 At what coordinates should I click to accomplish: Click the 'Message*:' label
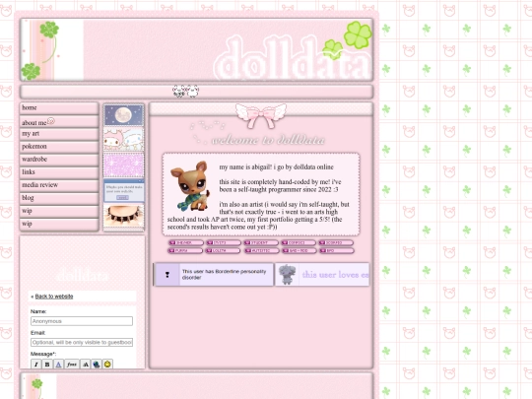(43, 354)
